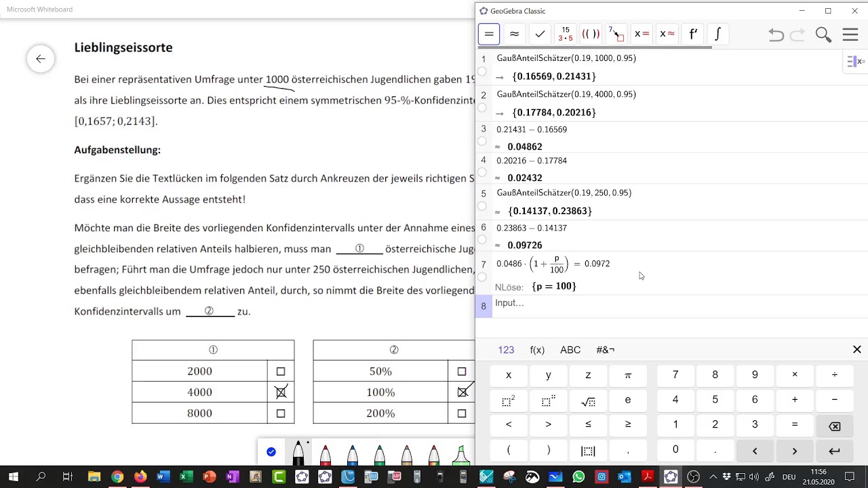This screenshot has width=868, height=488.
Task: Open the GeoGebra search magnifier
Action: 823,35
